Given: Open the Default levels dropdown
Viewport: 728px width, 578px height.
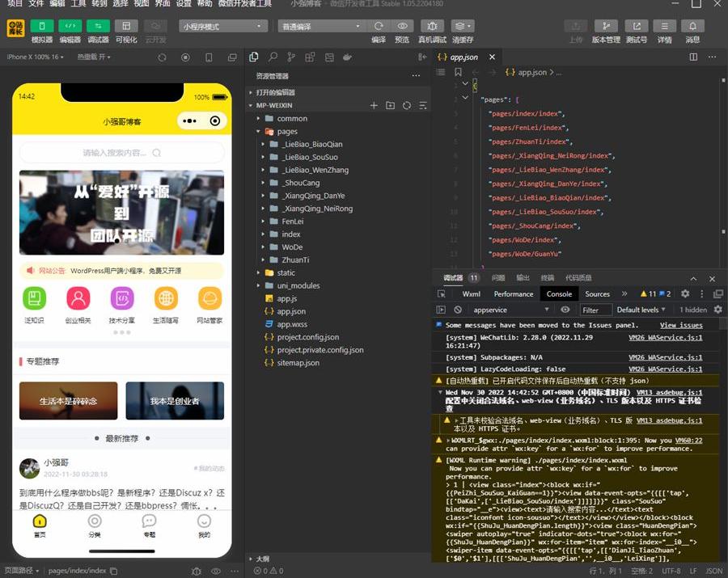Looking at the screenshot, I should [x=641, y=310].
